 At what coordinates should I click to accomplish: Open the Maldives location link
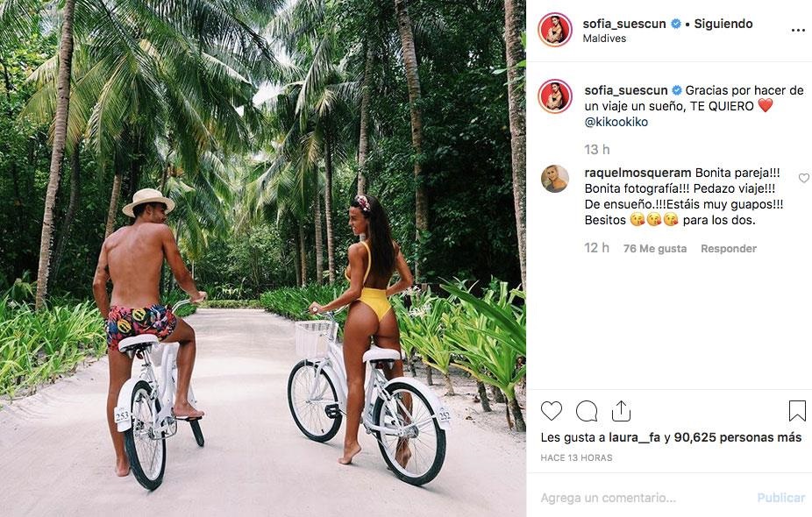604,39
